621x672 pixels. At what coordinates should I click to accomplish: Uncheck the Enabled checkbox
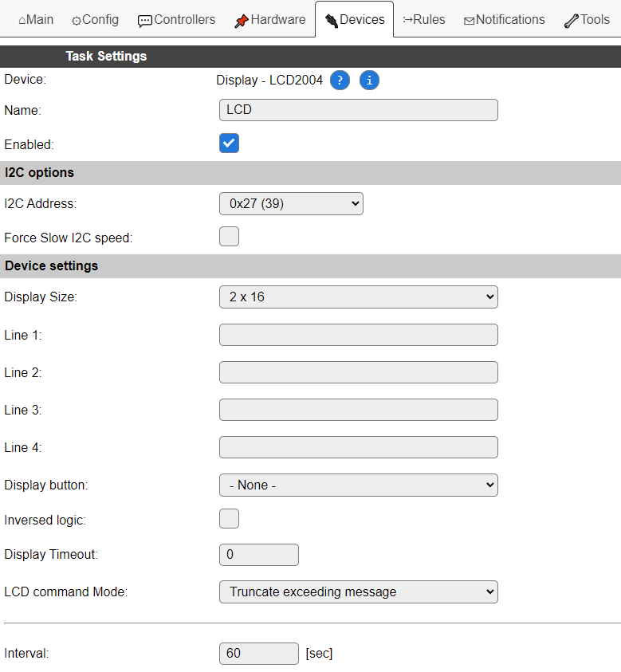pyautogui.click(x=230, y=143)
